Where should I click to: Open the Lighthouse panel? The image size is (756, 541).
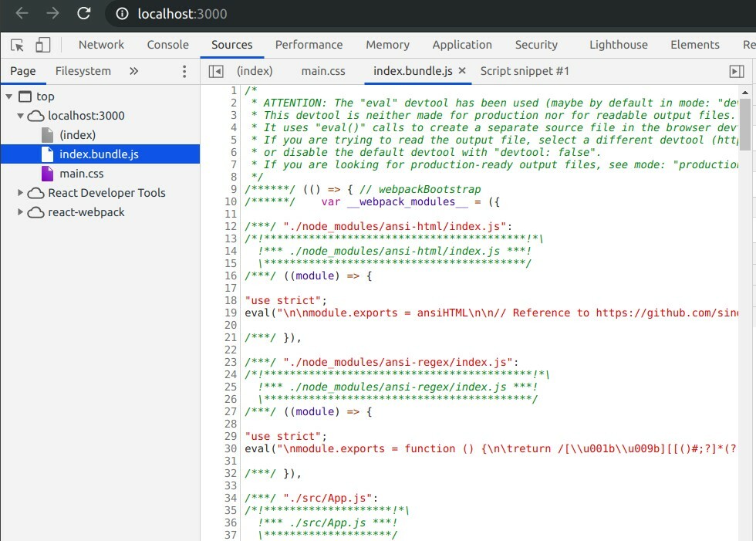[619, 45]
